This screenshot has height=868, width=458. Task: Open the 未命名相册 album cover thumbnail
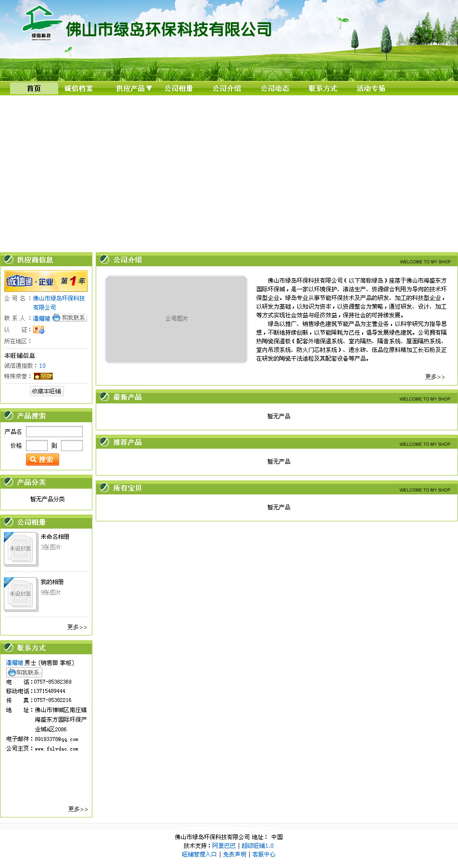tap(21, 549)
